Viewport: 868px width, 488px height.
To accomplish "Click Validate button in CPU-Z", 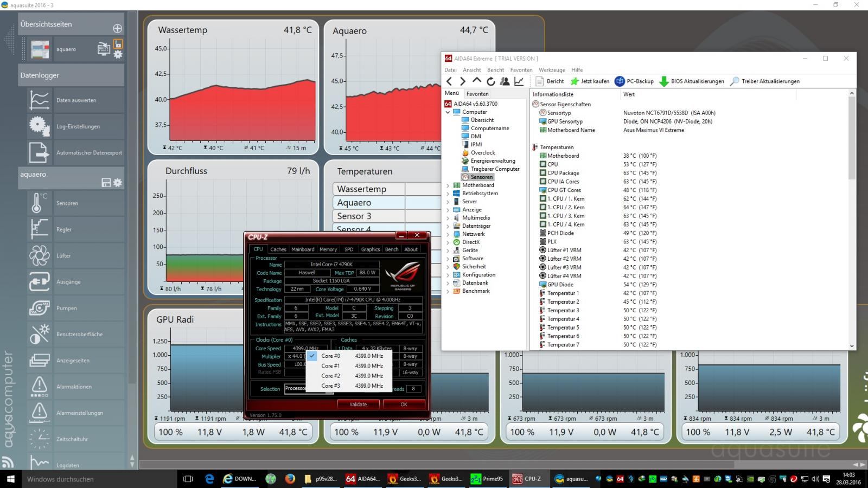I will pos(358,404).
